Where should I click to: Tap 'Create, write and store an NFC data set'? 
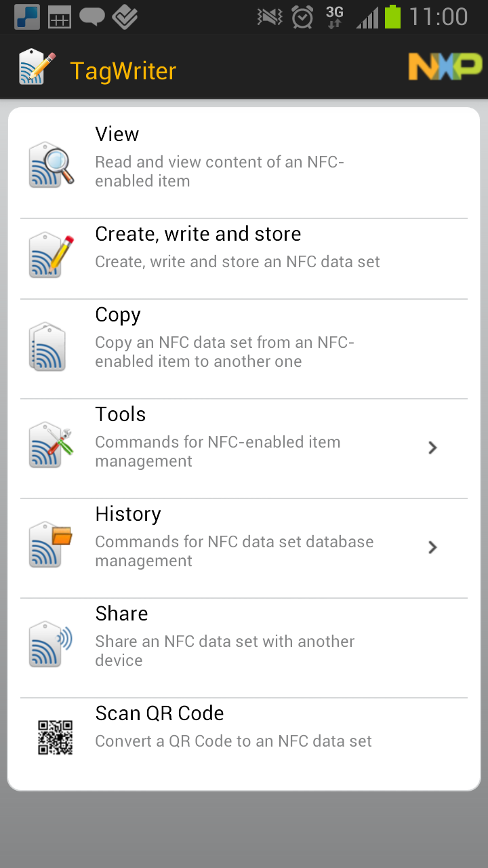click(x=237, y=262)
